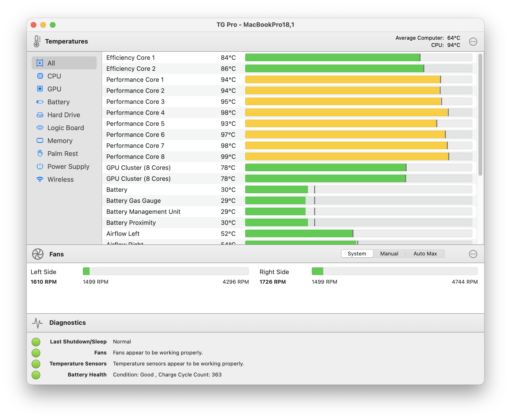The width and height of the screenshot is (511, 420).
Task: Select the Battery Management Unit row
Action: click(x=289, y=212)
